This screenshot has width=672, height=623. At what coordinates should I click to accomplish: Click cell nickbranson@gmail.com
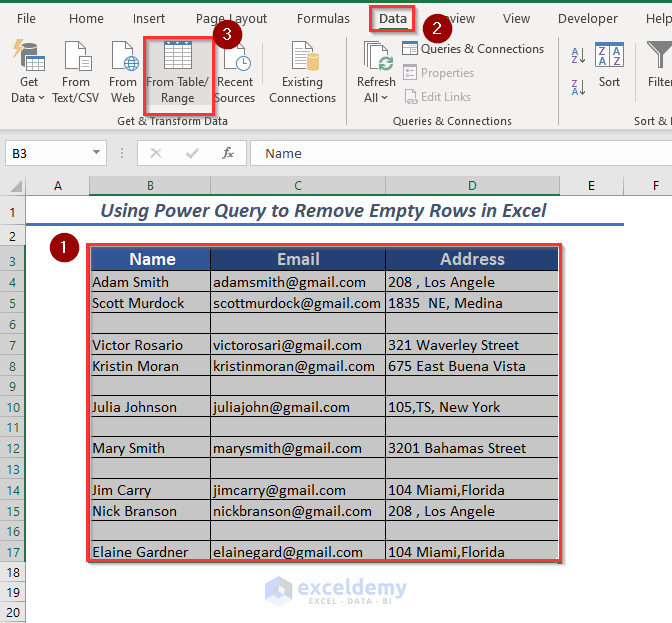(x=298, y=511)
